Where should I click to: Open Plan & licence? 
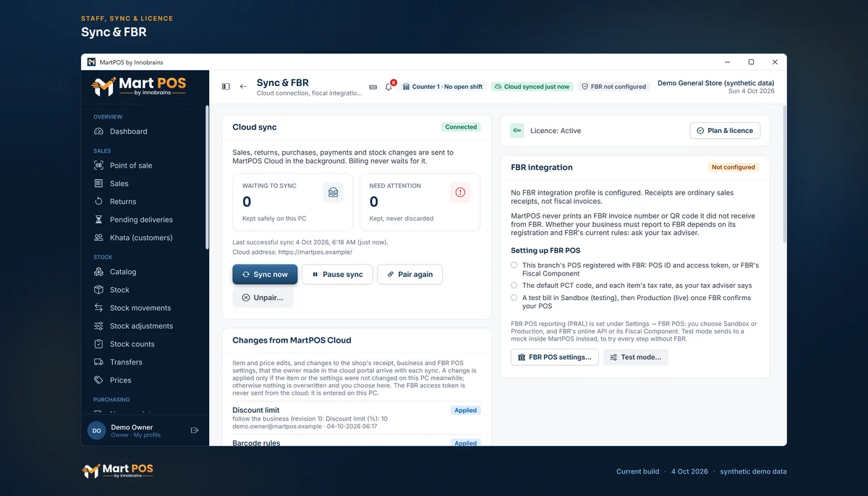[725, 131]
